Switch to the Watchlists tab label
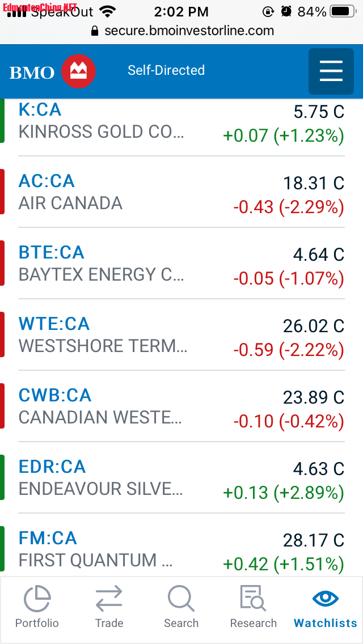 tap(325, 623)
